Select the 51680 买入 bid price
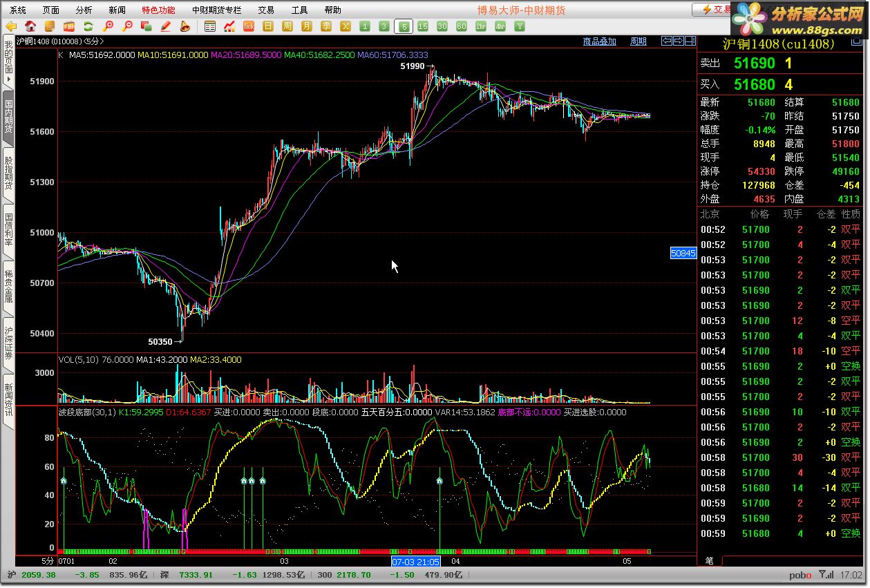The width and height of the screenshot is (870, 588). (x=755, y=84)
